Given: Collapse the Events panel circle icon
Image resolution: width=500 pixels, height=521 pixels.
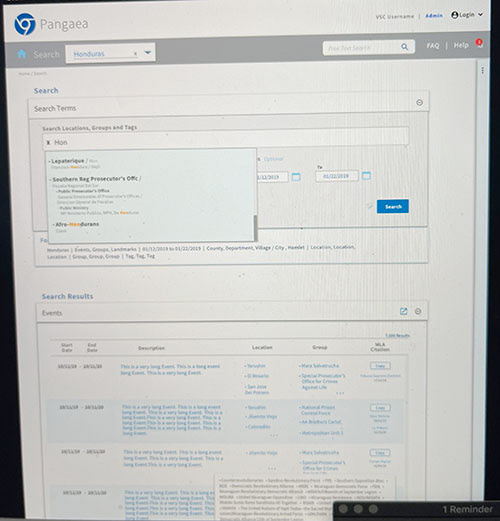Looking at the screenshot, I should click(418, 311).
